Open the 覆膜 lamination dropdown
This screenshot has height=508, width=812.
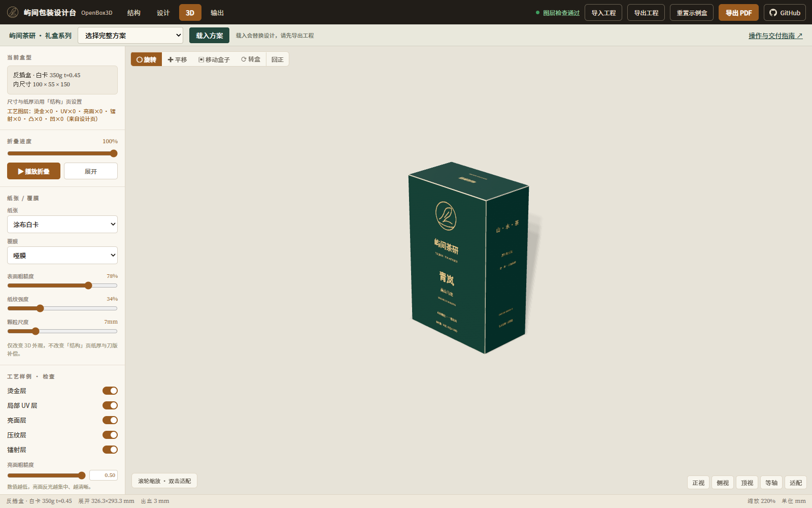pyautogui.click(x=62, y=256)
